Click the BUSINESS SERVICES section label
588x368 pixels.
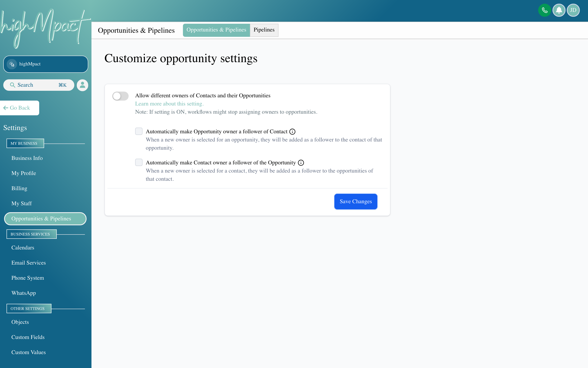31,234
